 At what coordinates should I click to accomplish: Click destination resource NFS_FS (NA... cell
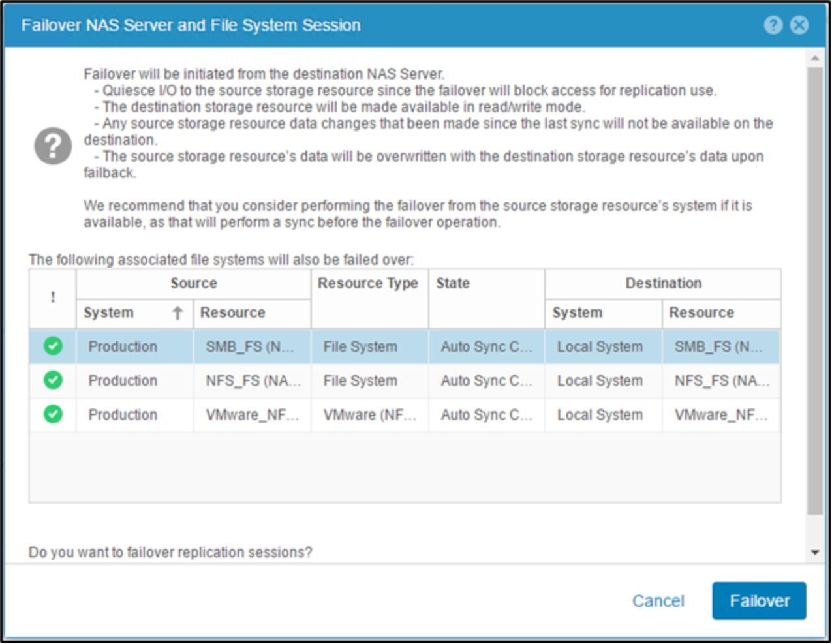coord(721,380)
